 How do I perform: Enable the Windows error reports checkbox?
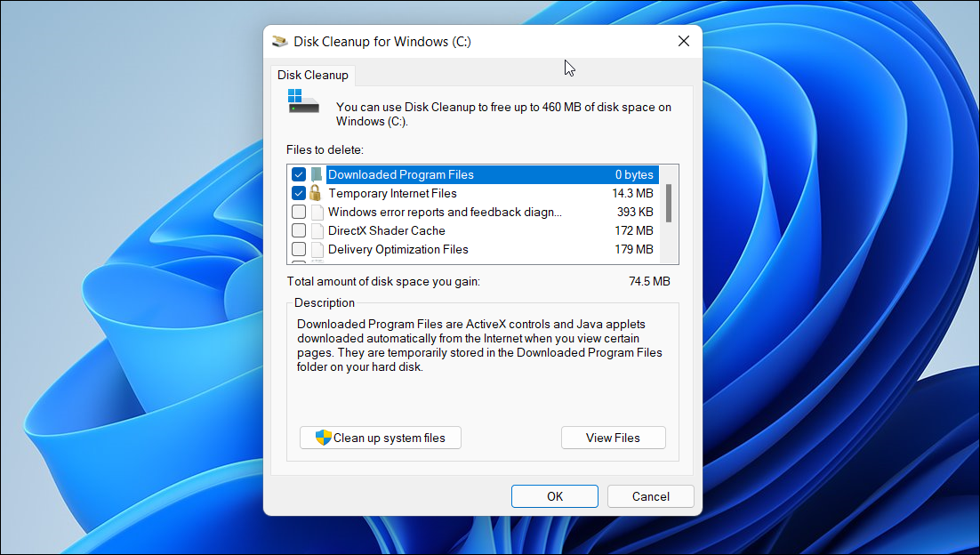298,212
